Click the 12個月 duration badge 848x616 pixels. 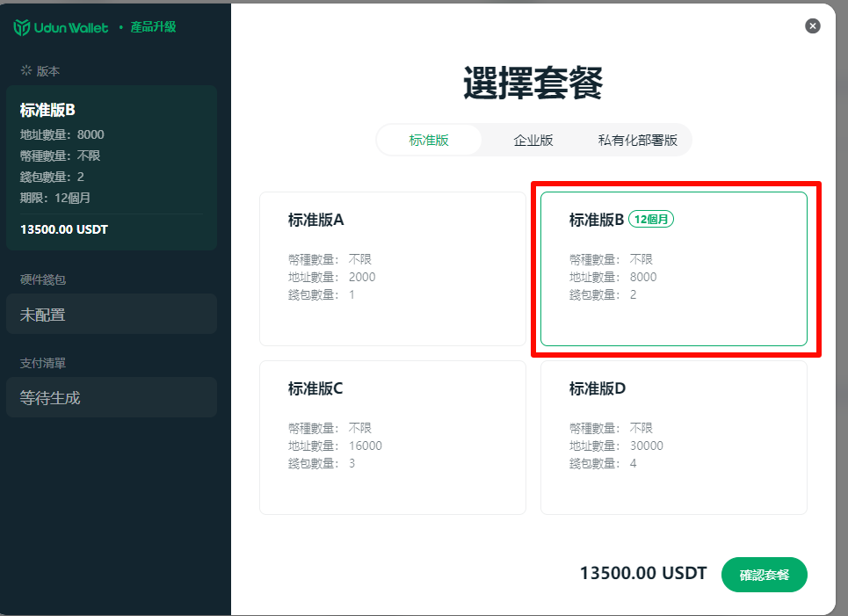(x=651, y=220)
